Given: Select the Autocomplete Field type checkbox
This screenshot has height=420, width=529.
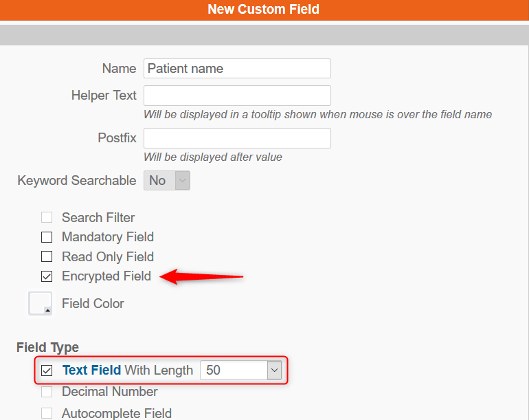Looking at the screenshot, I should coord(47,413).
